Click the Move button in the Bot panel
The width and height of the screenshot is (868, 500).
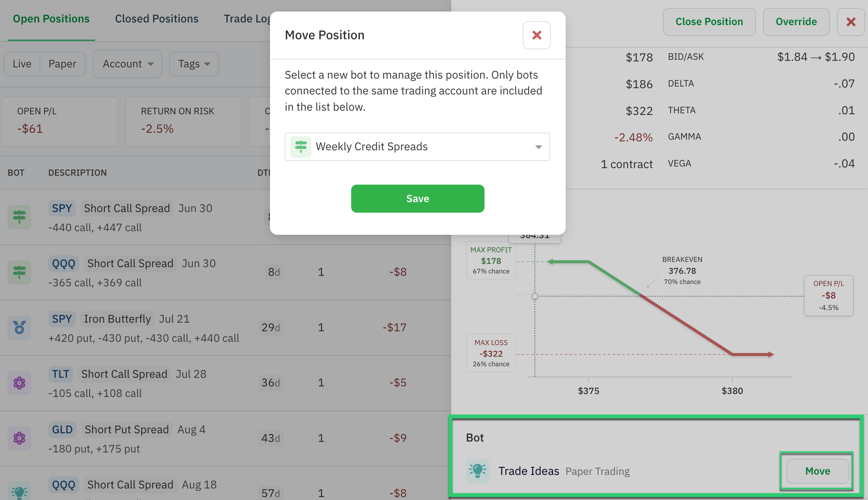[x=817, y=471]
